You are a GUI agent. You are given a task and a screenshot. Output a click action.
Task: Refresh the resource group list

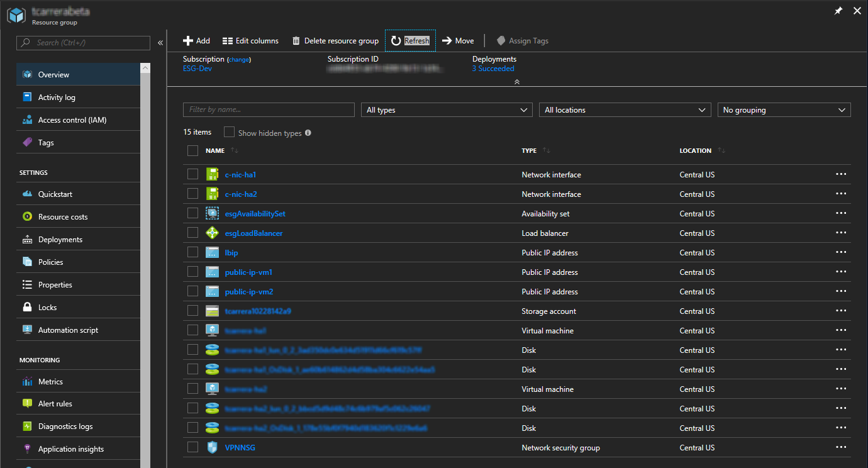410,41
